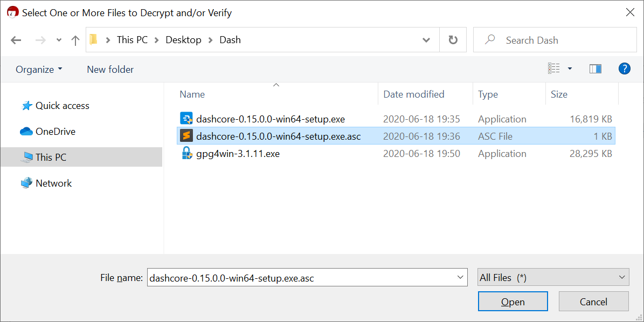Click the change view layout icon
644x322 pixels.
(554, 69)
